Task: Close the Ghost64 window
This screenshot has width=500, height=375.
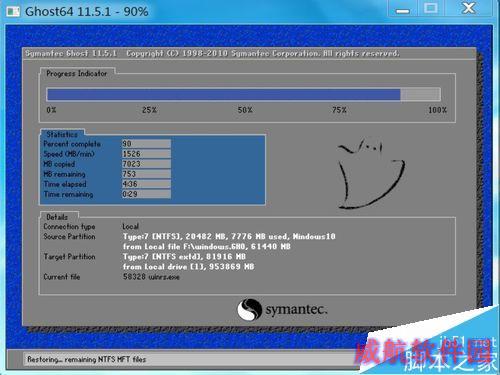Action: click(469, 9)
